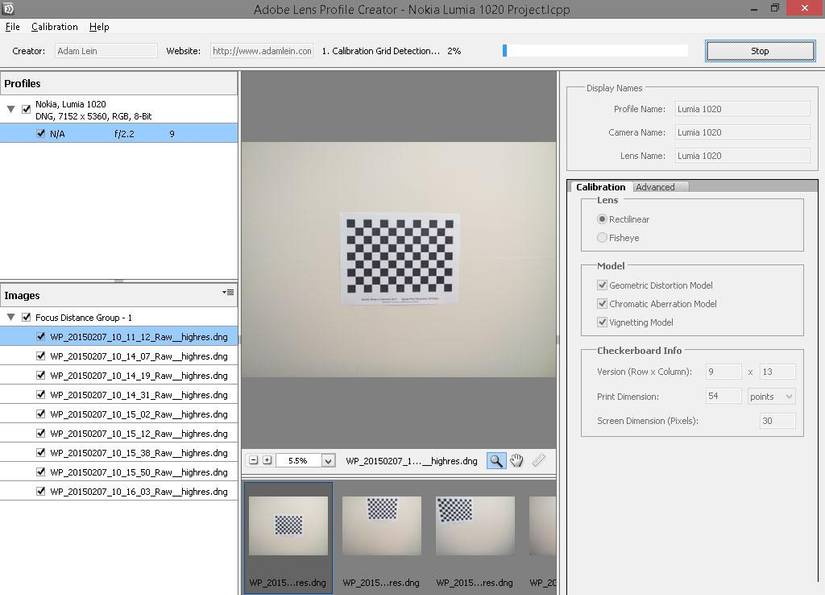
Task: Click the checkerboard Row count field
Action: click(x=723, y=372)
